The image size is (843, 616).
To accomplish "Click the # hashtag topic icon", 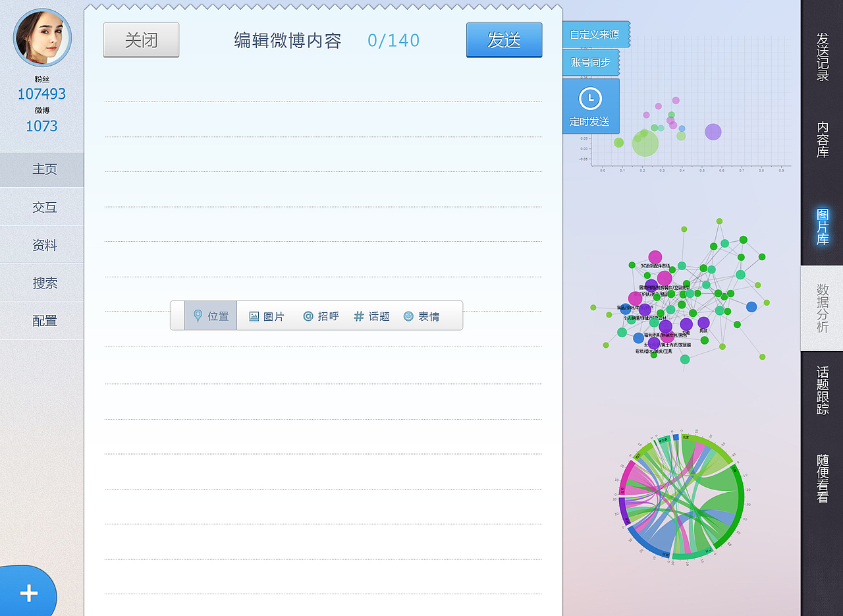I will pos(359,316).
